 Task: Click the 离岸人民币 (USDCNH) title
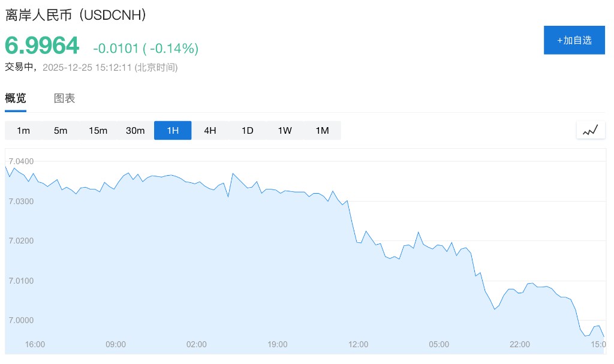point(76,16)
